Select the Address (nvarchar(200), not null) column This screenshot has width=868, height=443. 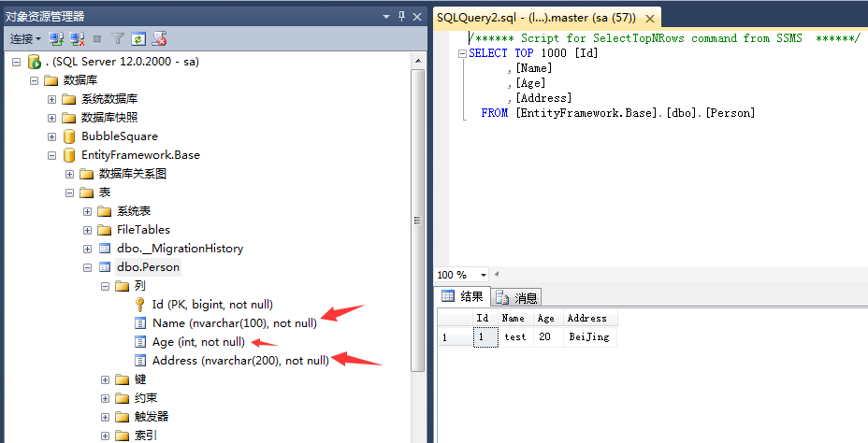click(x=240, y=361)
